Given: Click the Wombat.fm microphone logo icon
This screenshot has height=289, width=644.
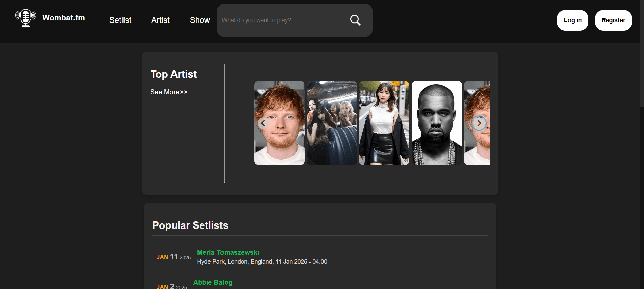Looking at the screenshot, I should [x=26, y=18].
